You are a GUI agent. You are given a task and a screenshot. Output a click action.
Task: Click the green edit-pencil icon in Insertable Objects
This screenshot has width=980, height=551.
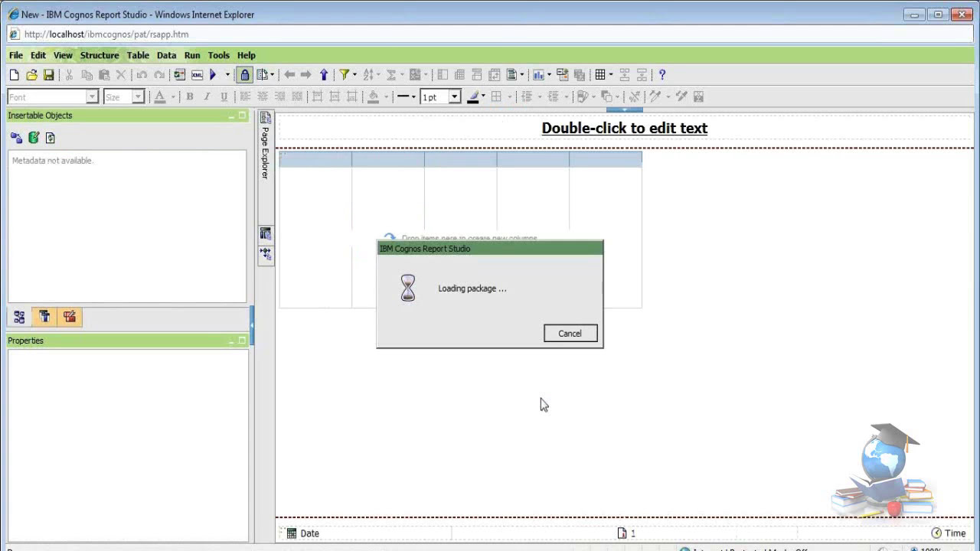click(x=33, y=138)
